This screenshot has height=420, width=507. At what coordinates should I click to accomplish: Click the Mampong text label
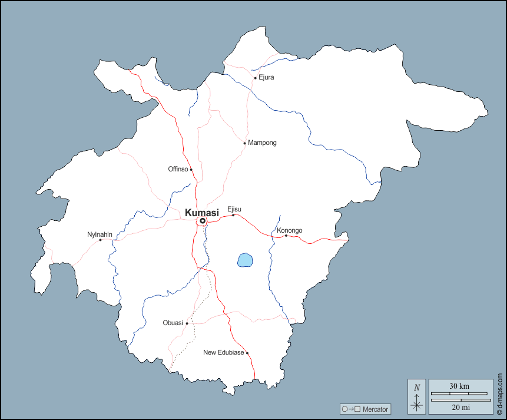(x=262, y=143)
